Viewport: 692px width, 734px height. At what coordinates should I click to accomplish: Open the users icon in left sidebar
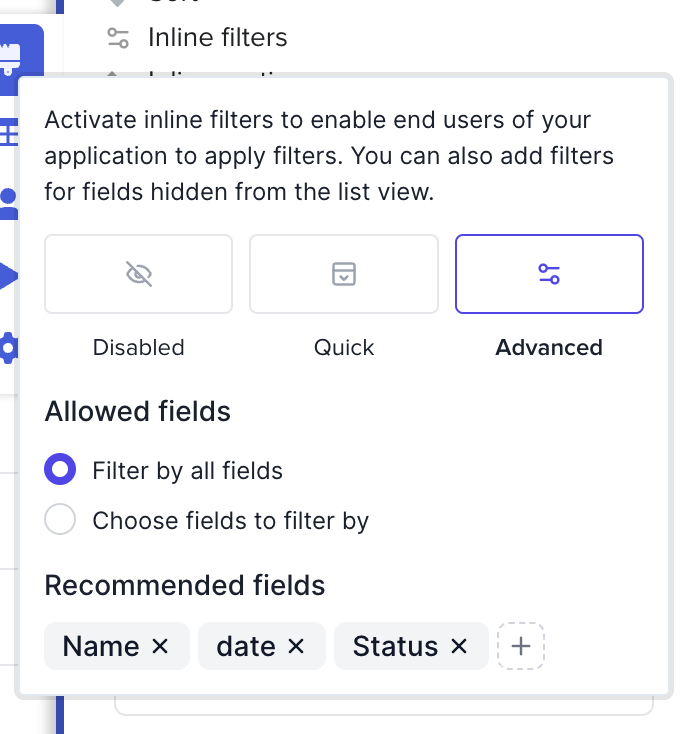coord(9,203)
